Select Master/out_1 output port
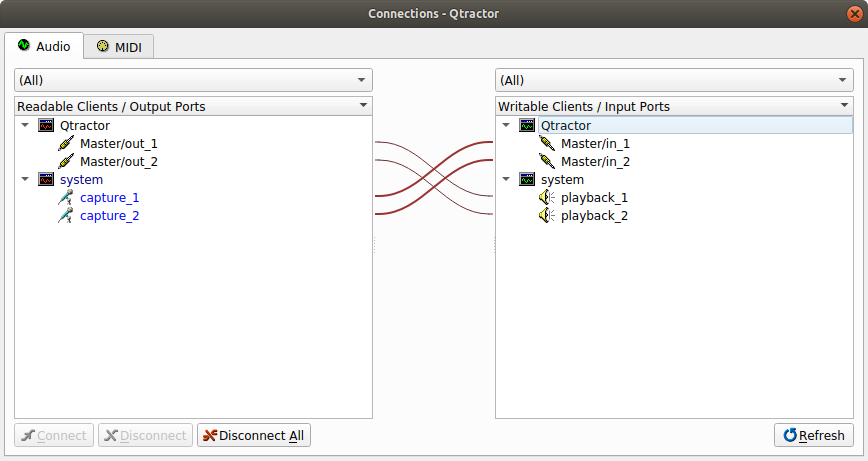The width and height of the screenshot is (868, 461). (x=118, y=144)
